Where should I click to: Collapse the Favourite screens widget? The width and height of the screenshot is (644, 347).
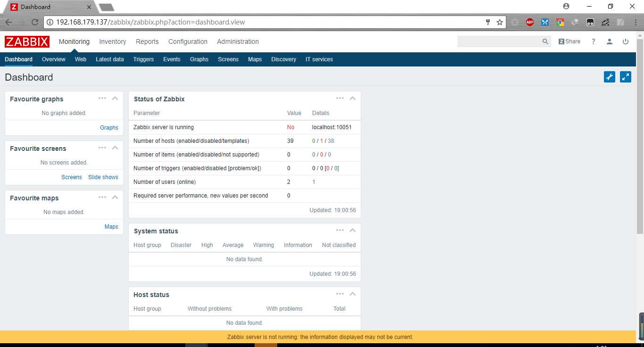115,148
